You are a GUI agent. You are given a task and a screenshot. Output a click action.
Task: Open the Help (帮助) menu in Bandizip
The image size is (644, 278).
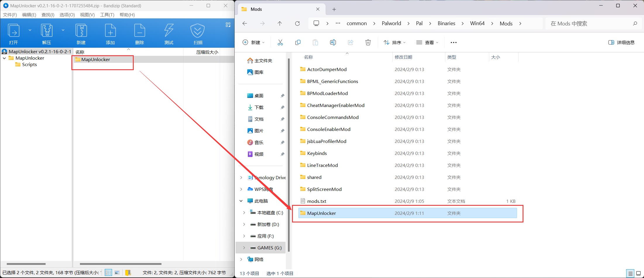pyautogui.click(x=127, y=15)
